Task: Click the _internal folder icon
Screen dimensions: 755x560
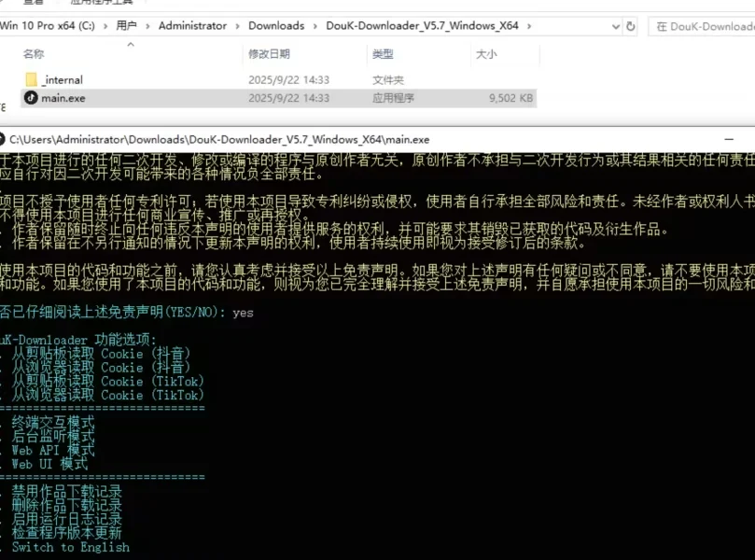Action: click(x=31, y=80)
